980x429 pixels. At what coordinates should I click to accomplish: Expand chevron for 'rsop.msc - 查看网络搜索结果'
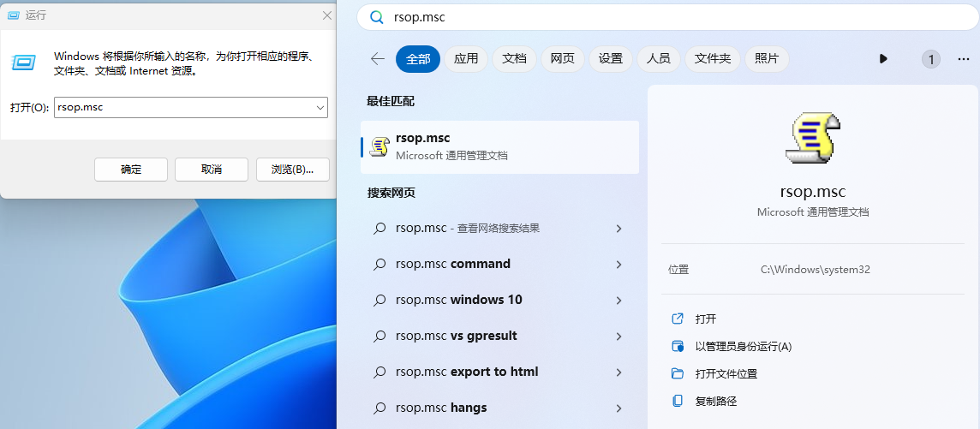[x=618, y=229]
